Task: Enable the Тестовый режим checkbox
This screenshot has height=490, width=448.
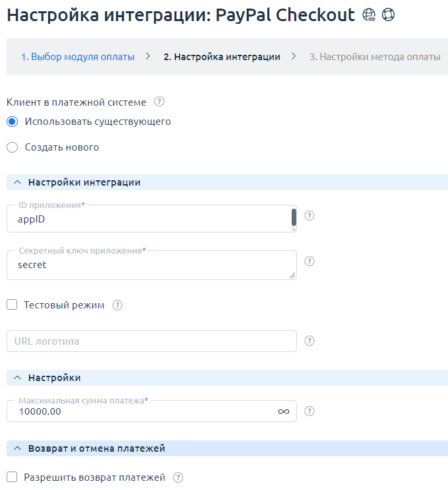Action: (x=12, y=305)
